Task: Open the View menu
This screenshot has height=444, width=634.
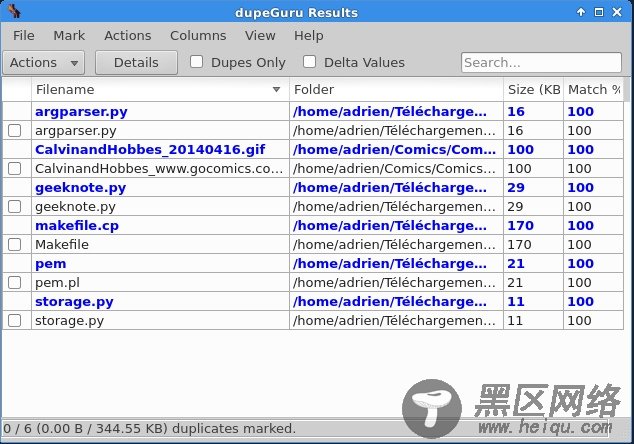Action: (x=260, y=36)
